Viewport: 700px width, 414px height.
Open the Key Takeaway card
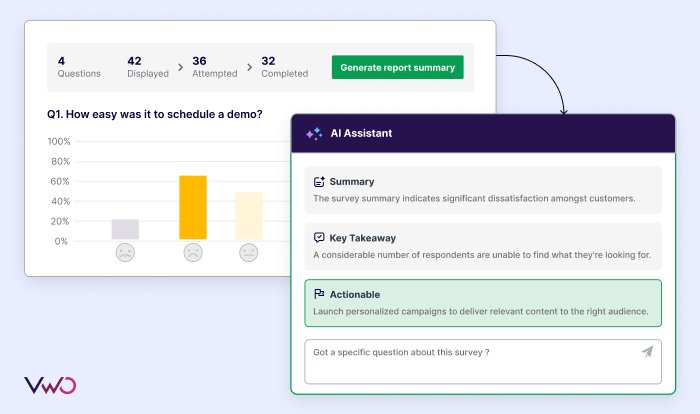(x=483, y=246)
